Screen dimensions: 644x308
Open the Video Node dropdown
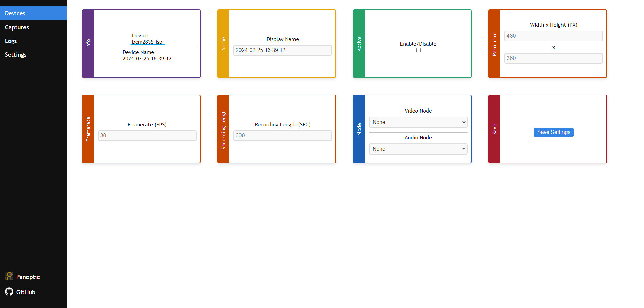pos(418,122)
